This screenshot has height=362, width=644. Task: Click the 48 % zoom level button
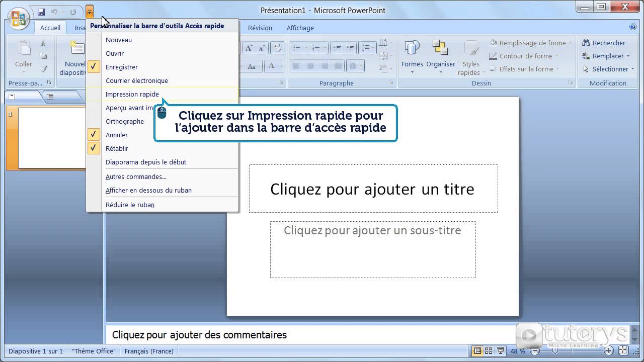[x=518, y=351]
